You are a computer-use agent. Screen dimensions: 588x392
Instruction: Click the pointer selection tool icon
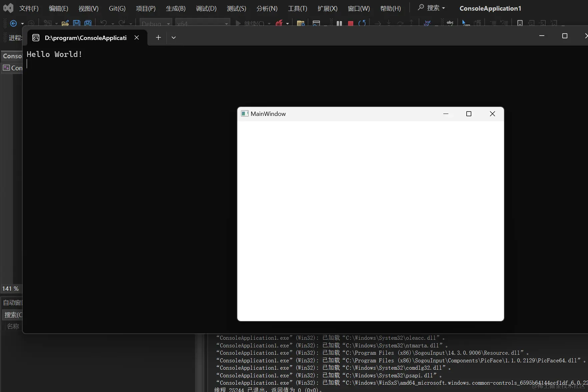click(x=466, y=23)
